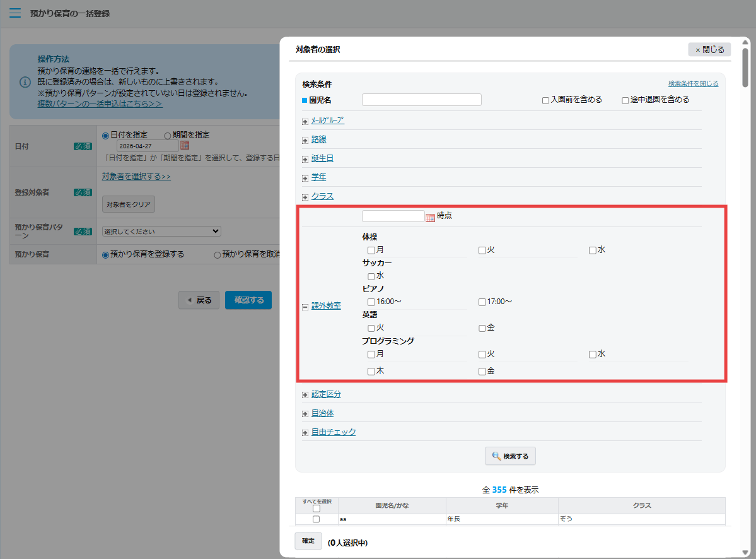Open the hamburger navigation menu
The height and width of the screenshot is (559, 756).
click(x=15, y=11)
